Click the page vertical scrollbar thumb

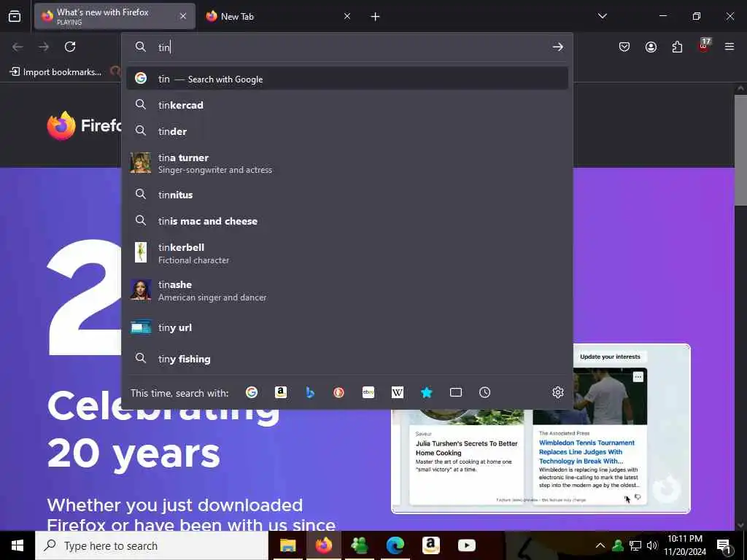pos(740,150)
